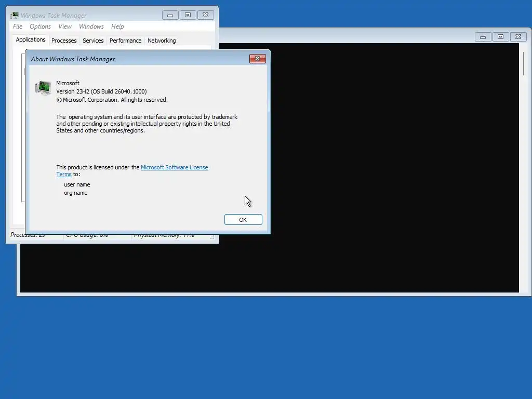Open the File menu in Task Manager
The height and width of the screenshot is (399, 532).
coord(18,26)
